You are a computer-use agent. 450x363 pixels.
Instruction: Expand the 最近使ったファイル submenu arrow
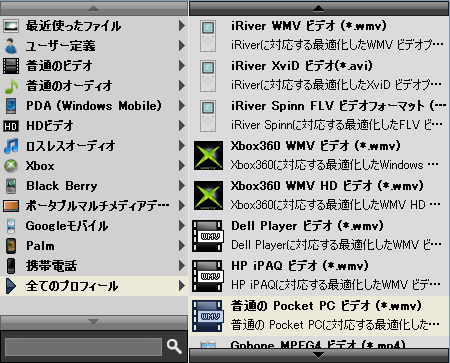[x=182, y=26]
